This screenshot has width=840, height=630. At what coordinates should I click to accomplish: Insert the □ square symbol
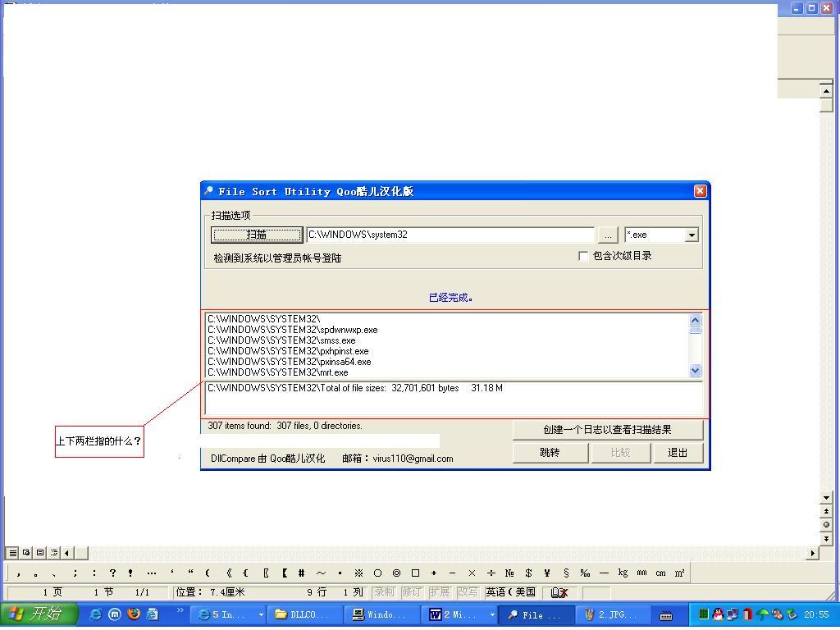click(415, 573)
